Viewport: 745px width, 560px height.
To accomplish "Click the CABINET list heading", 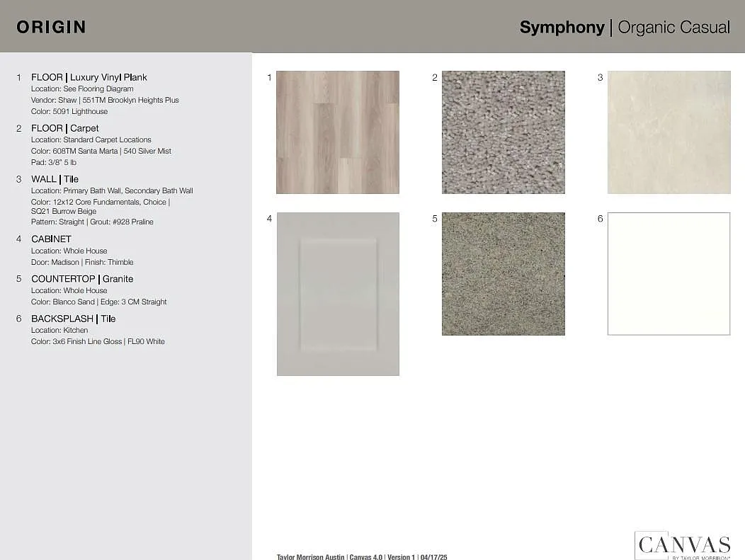I will click(51, 239).
